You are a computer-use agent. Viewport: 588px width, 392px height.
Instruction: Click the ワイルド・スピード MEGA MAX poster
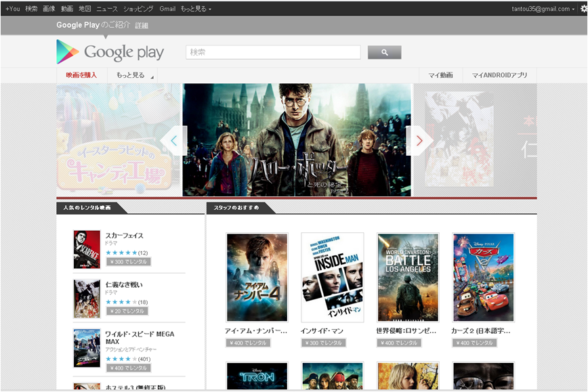[87, 348]
